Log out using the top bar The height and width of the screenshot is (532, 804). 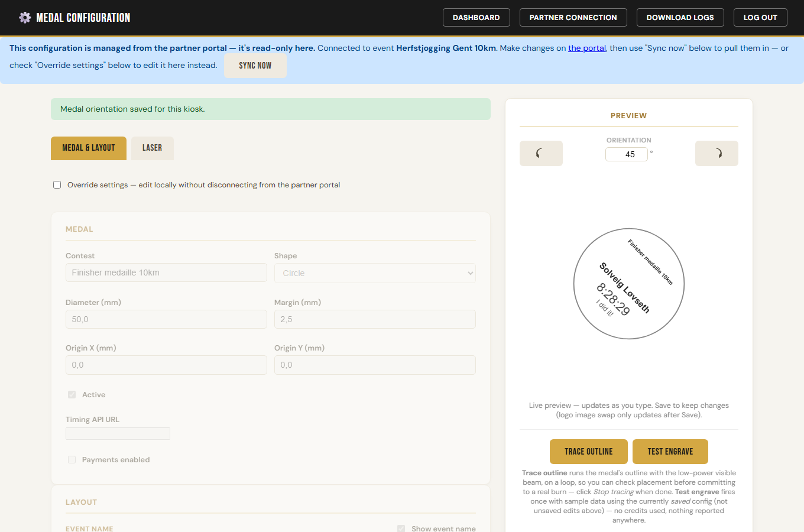(x=760, y=18)
